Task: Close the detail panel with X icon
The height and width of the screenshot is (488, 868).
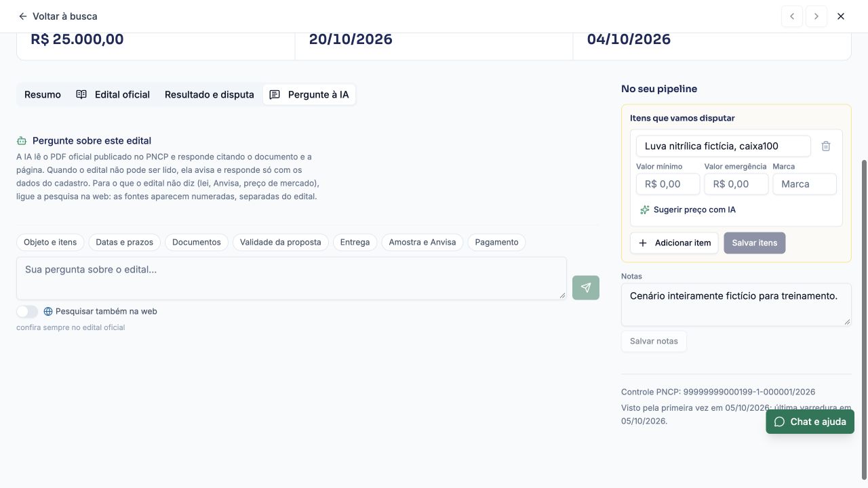Action: [841, 16]
